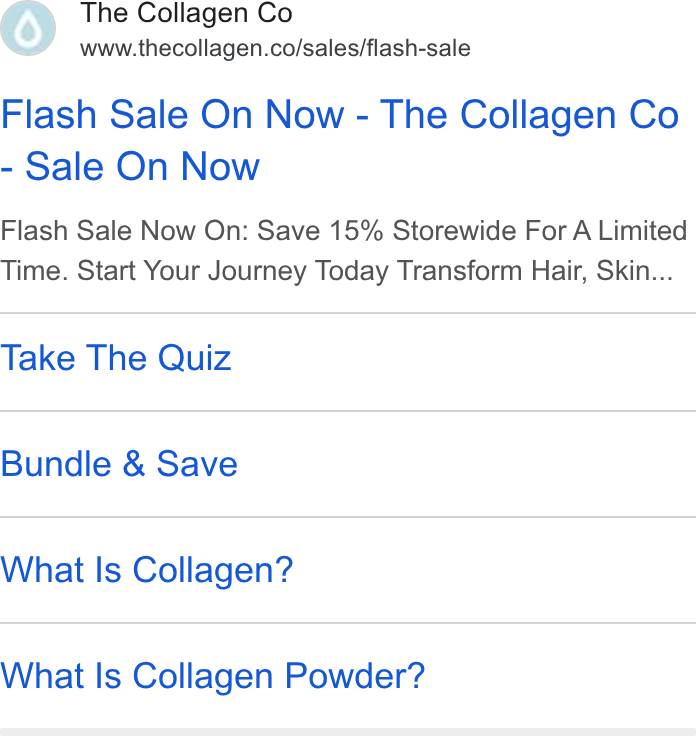696x736 pixels.
Task: Open the Flash Sale On Now headline link
Action: 340,140
